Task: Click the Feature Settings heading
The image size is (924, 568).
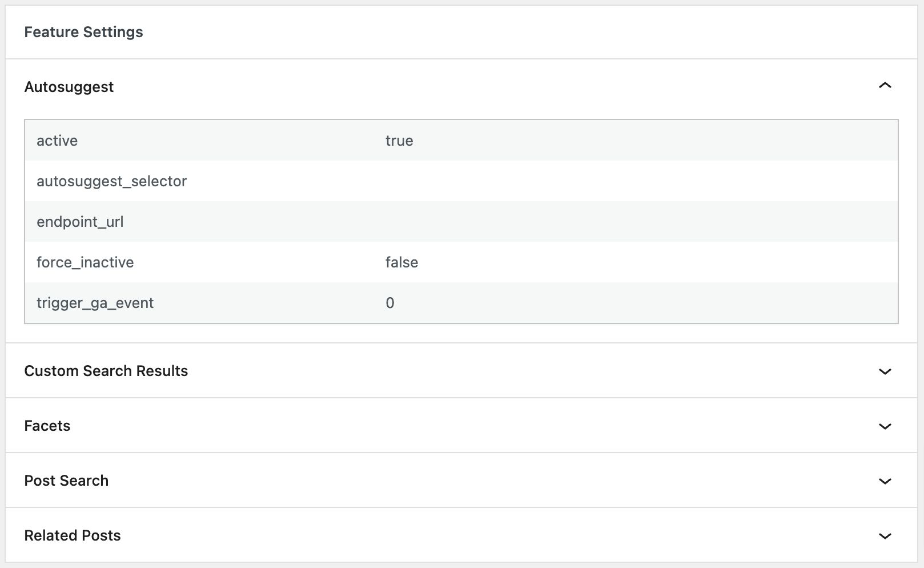Action: (83, 32)
